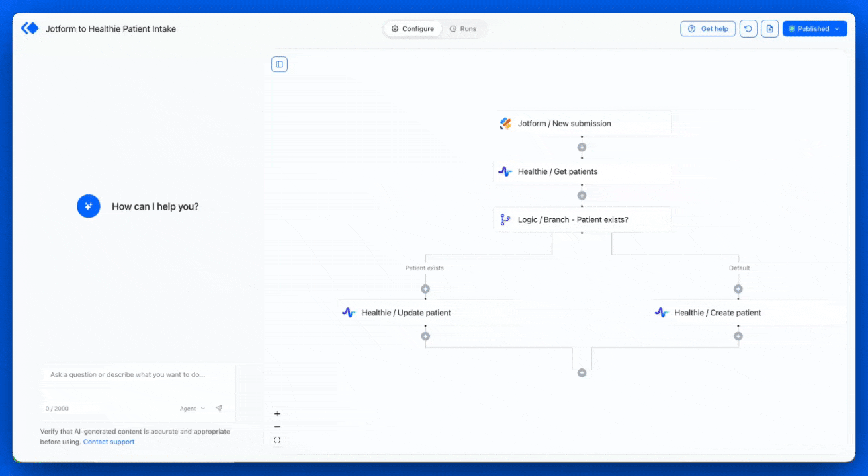Fit the workflow to view
868x476 pixels.
pos(277,440)
